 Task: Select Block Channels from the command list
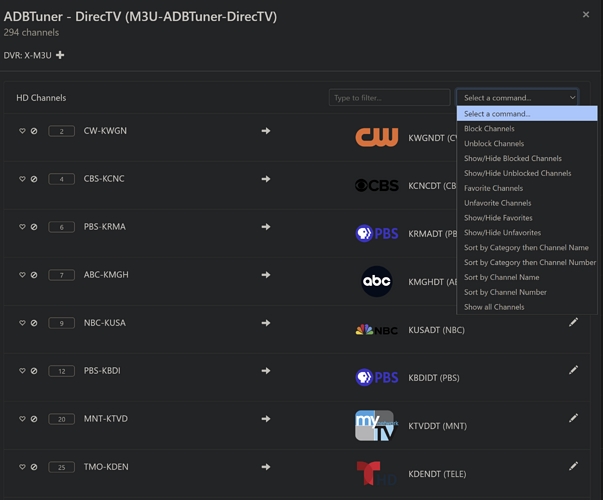coord(489,128)
